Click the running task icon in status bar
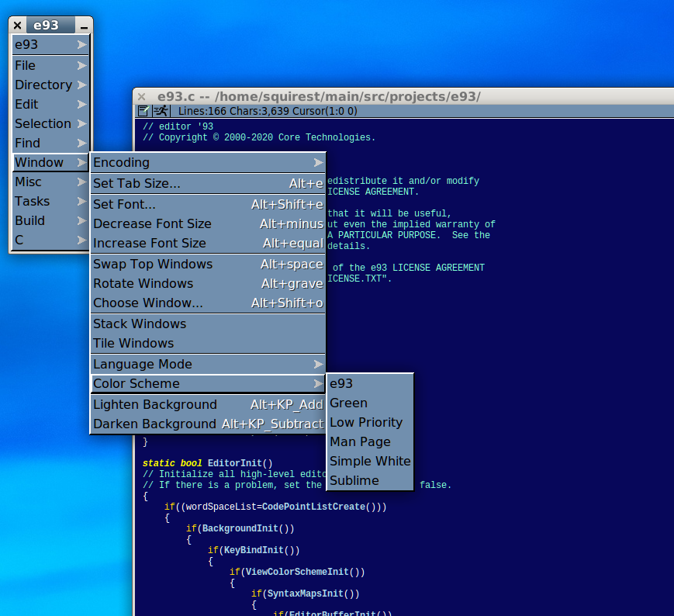 [161, 111]
